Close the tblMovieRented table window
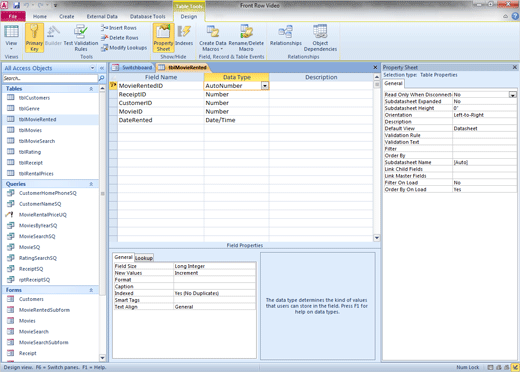This screenshot has width=520, height=372. click(x=375, y=67)
